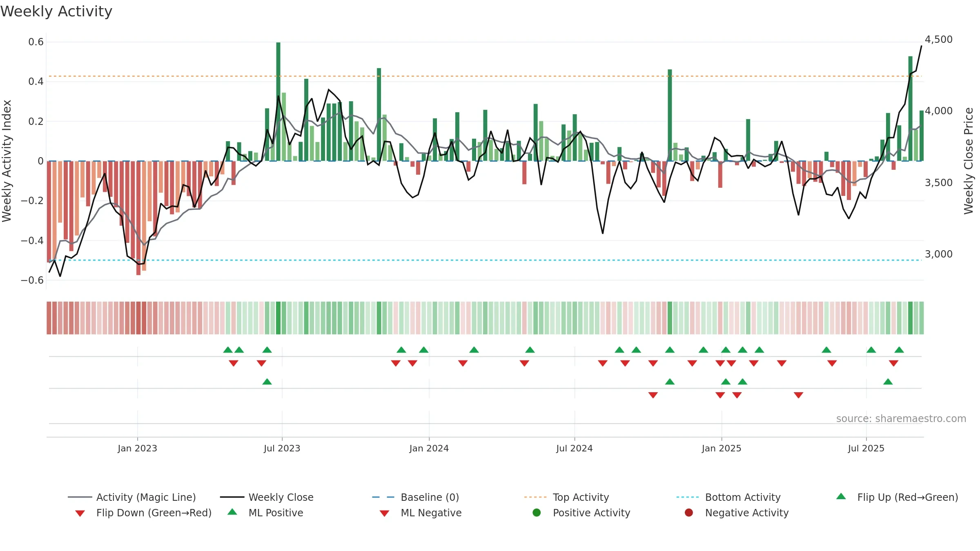980x551 pixels.
Task: Toggle Activity (Magic Line) legend entry
Action: 132,497
